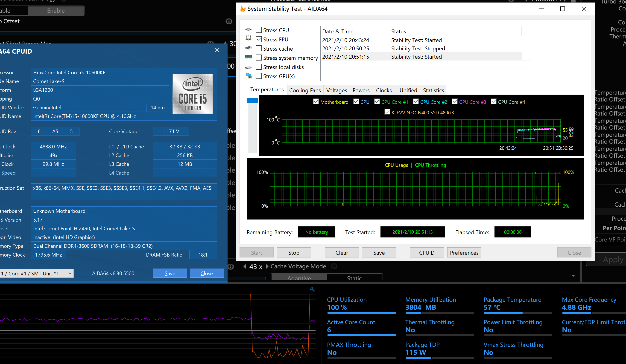Click Save in System Stability Test
The height and width of the screenshot is (364, 626).
[379, 253]
